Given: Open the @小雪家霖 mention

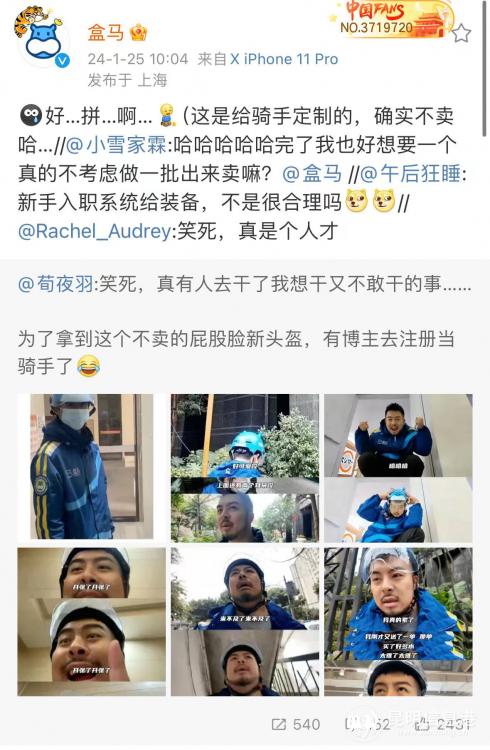Looking at the screenshot, I should click(x=115, y=145).
